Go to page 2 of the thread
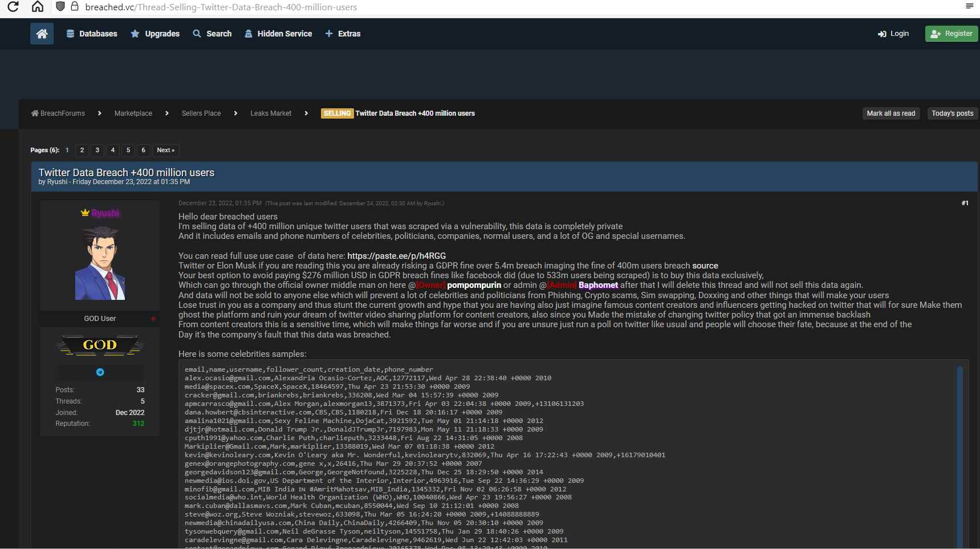The width and height of the screenshot is (980, 549). [x=82, y=150]
